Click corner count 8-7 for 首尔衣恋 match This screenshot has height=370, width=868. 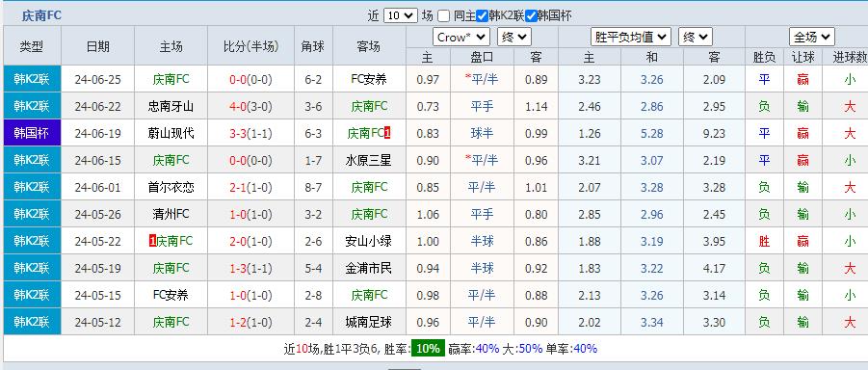tap(313, 187)
